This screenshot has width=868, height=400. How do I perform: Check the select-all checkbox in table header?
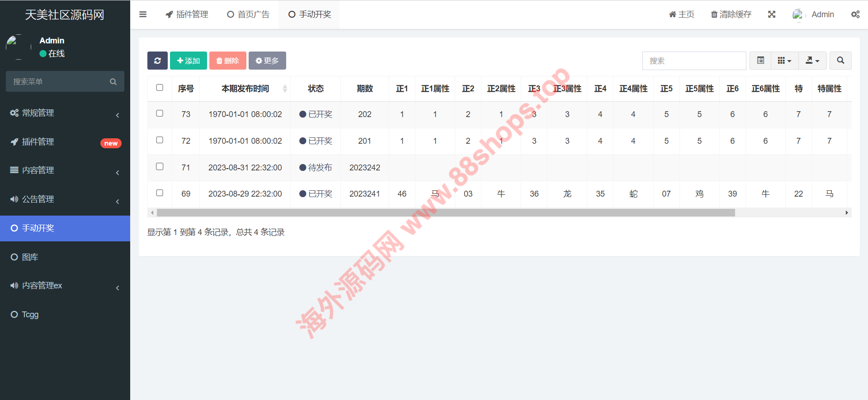click(x=160, y=88)
